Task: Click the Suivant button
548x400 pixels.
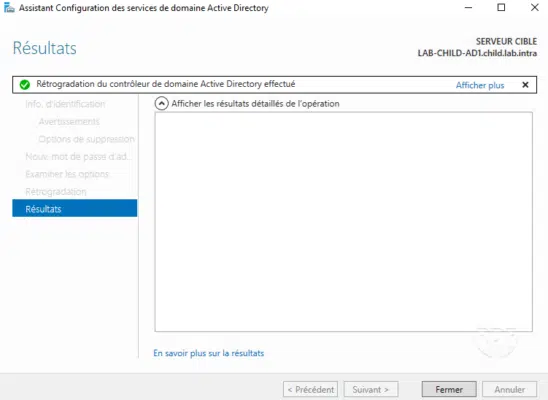Action: coord(371,389)
